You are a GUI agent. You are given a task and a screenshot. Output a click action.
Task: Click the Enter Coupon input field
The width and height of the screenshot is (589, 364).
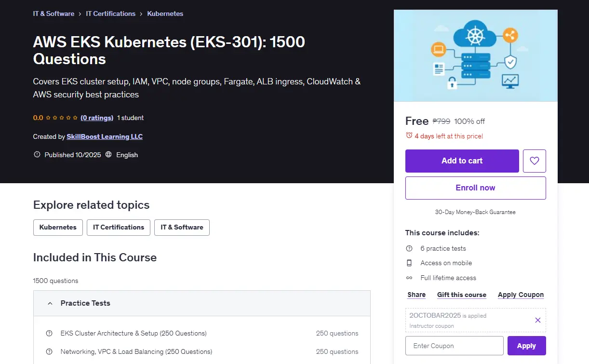pos(455,346)
